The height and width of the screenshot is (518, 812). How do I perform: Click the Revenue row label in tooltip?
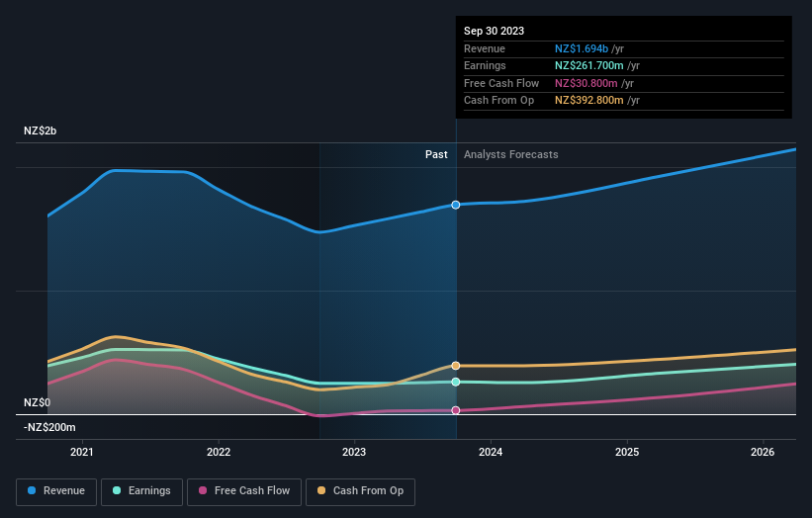pos(485,48)
